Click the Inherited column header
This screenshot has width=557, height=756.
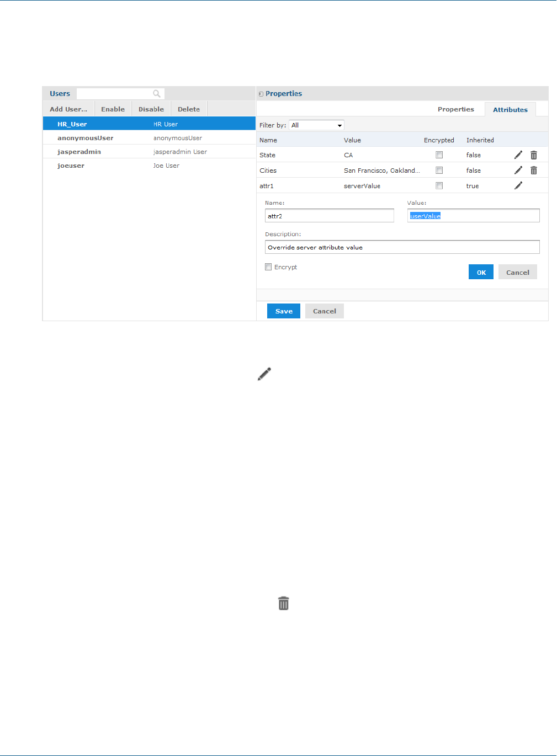(480, 140)
